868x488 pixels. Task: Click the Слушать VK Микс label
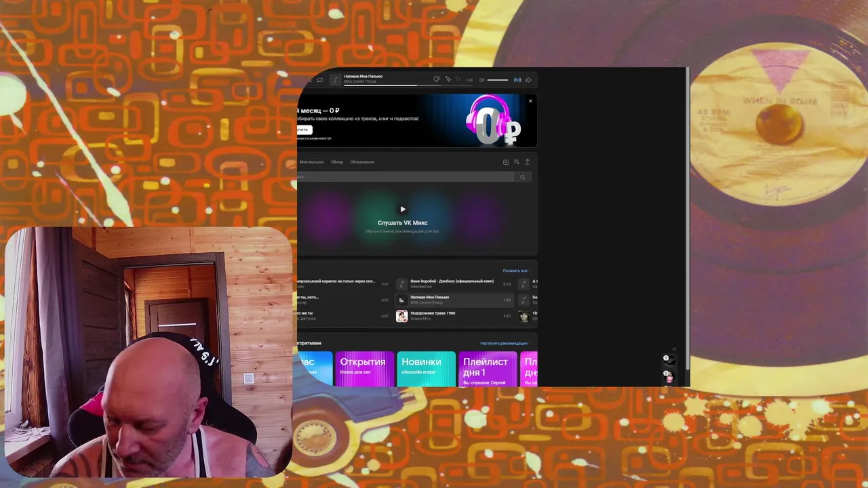click(x=403, y=223)
